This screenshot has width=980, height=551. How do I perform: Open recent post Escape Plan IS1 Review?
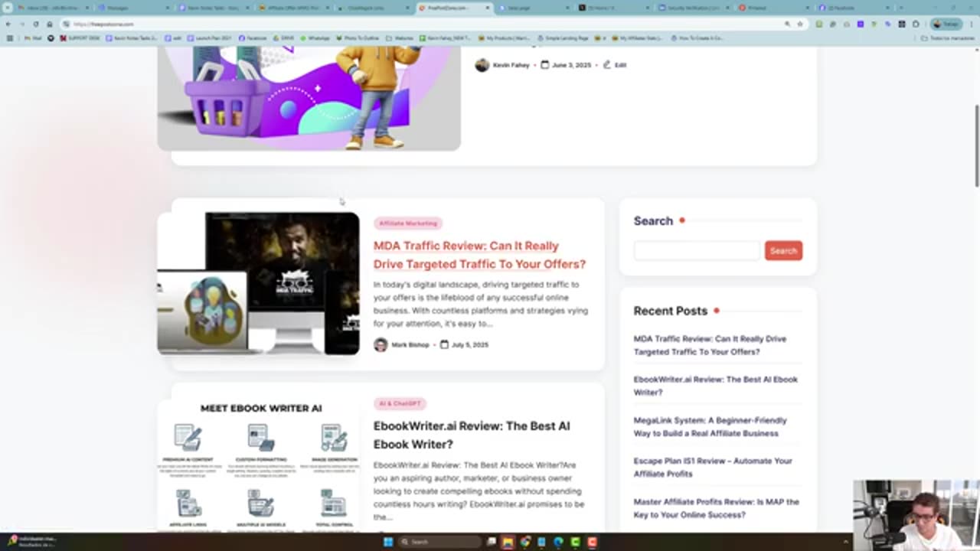[713, 467]
